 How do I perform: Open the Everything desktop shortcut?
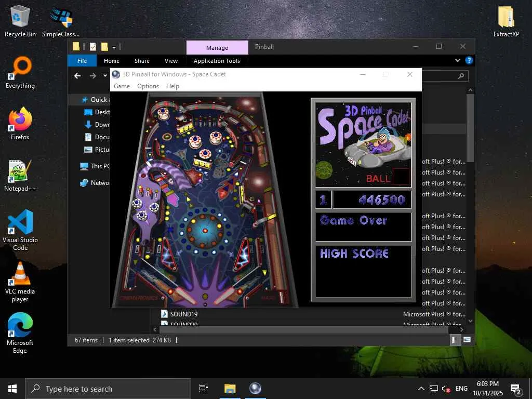tap(20, 73)
